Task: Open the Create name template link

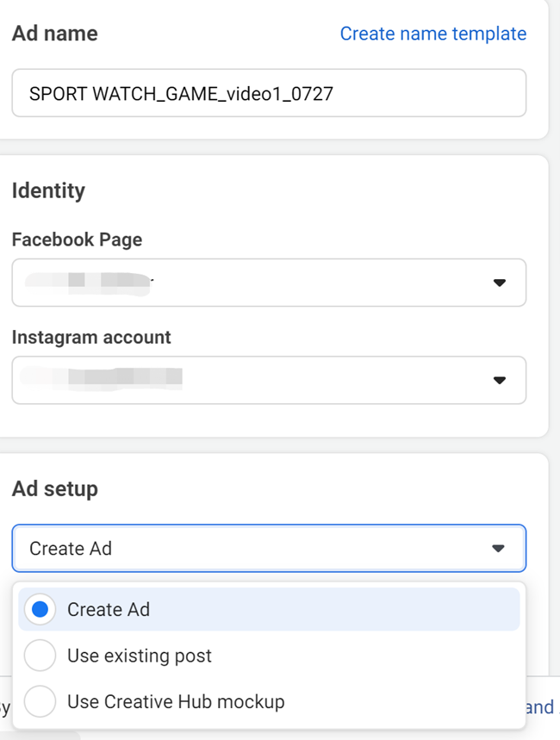Action: coord(432,34)
